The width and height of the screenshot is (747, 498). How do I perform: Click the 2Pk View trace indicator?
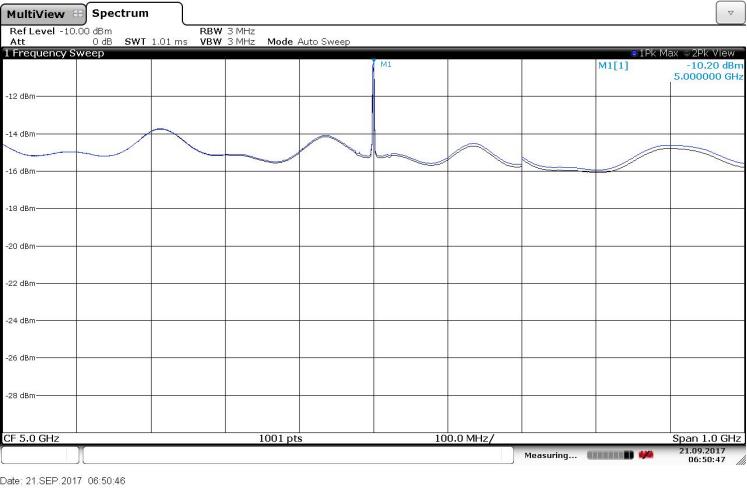point(709,53)
